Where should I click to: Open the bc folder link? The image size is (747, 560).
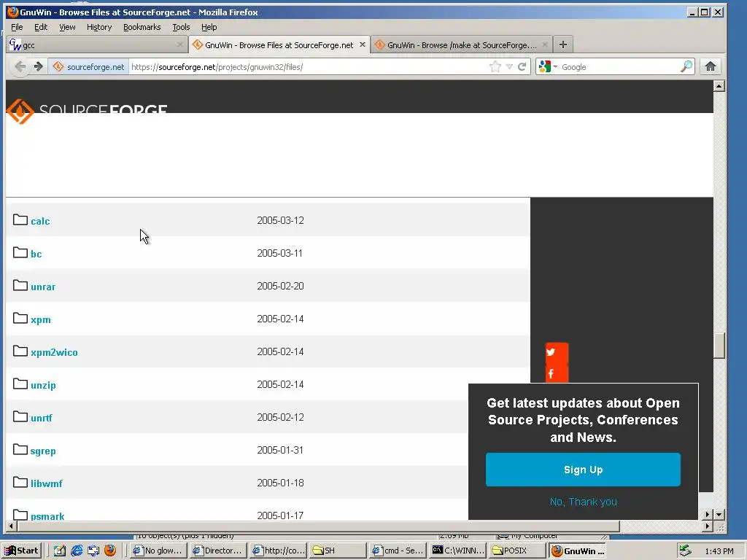(x=36, y=254)
